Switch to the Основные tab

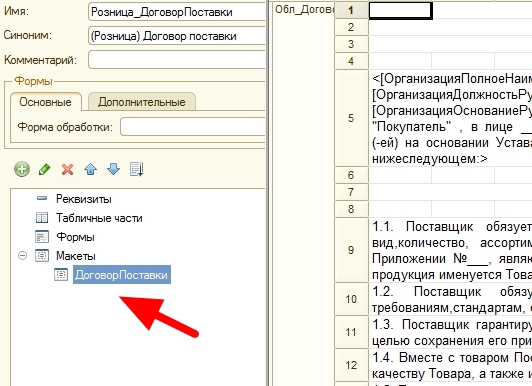(45, 102)
